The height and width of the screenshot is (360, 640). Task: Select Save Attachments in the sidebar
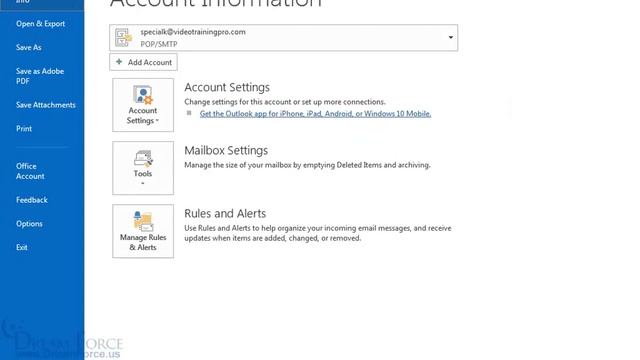46,105
